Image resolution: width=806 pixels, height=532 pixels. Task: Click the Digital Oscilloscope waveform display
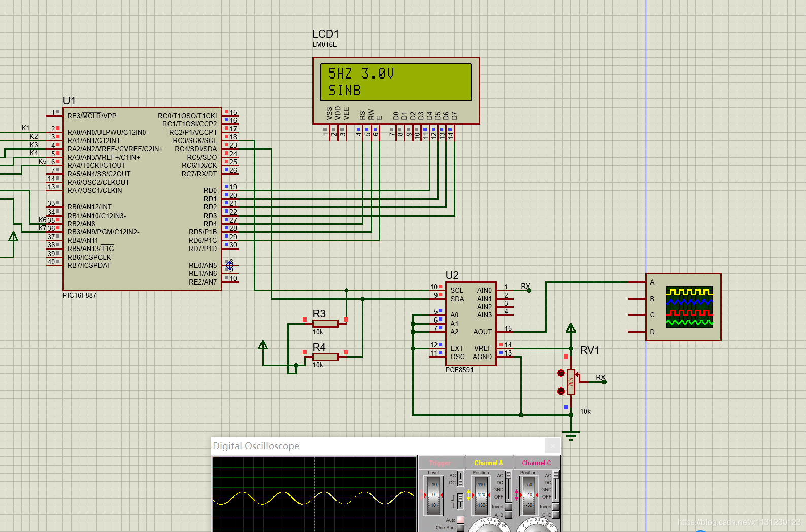(x=314, y=494)
